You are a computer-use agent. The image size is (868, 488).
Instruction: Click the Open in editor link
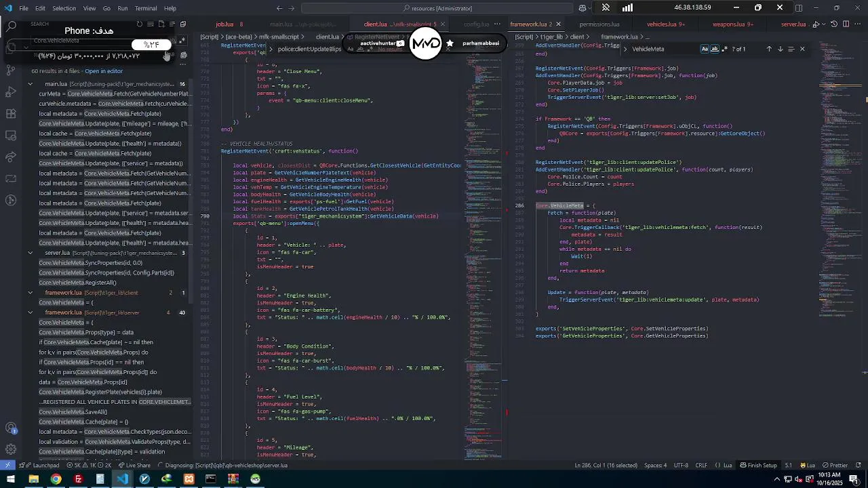(x=104, y=70)
